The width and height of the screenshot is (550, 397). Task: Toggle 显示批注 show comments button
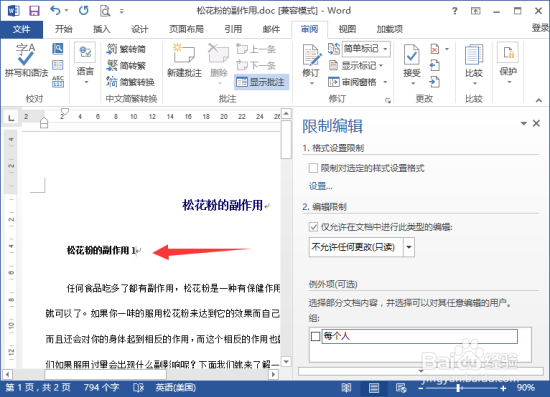(x=261, y=82)
